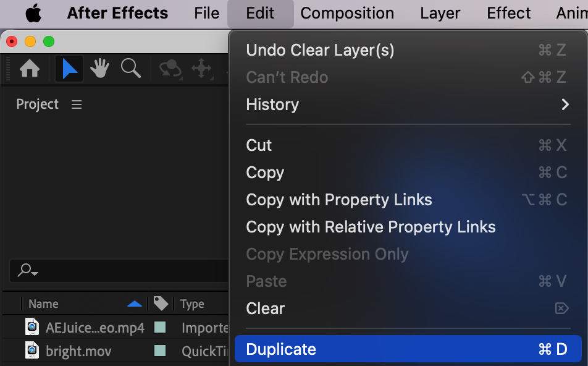Select the Selection arrow tool
This screenshot has width=588, height=366.
(70, 69)
